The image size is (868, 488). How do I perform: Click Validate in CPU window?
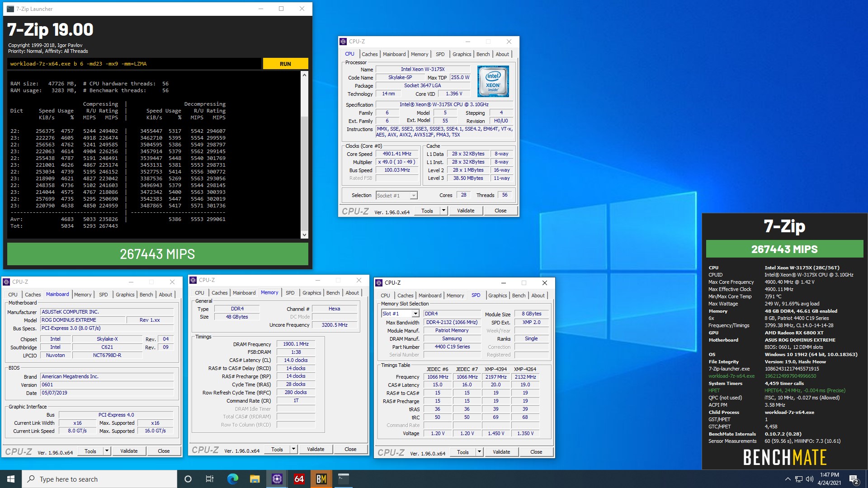[466, 211]
